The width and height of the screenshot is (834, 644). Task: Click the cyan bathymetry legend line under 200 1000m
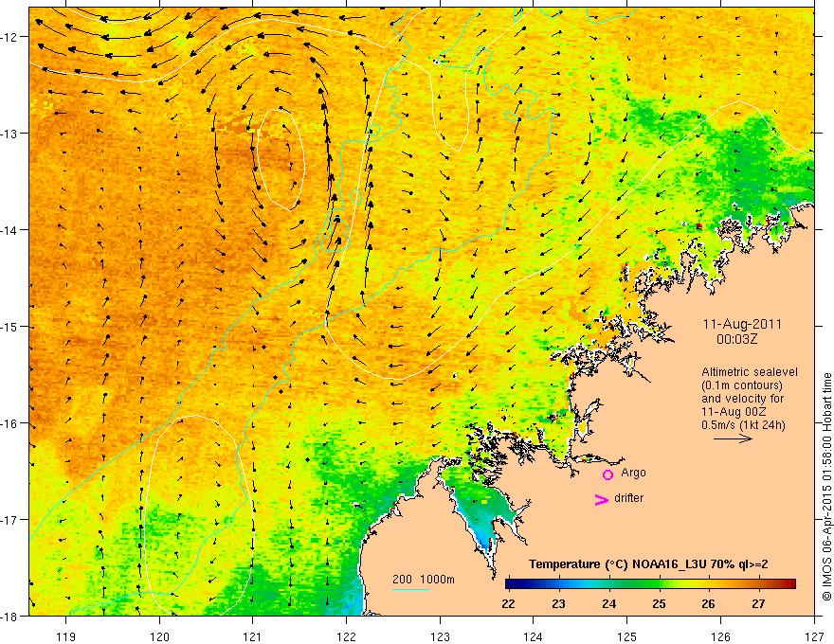coord(411,589)
